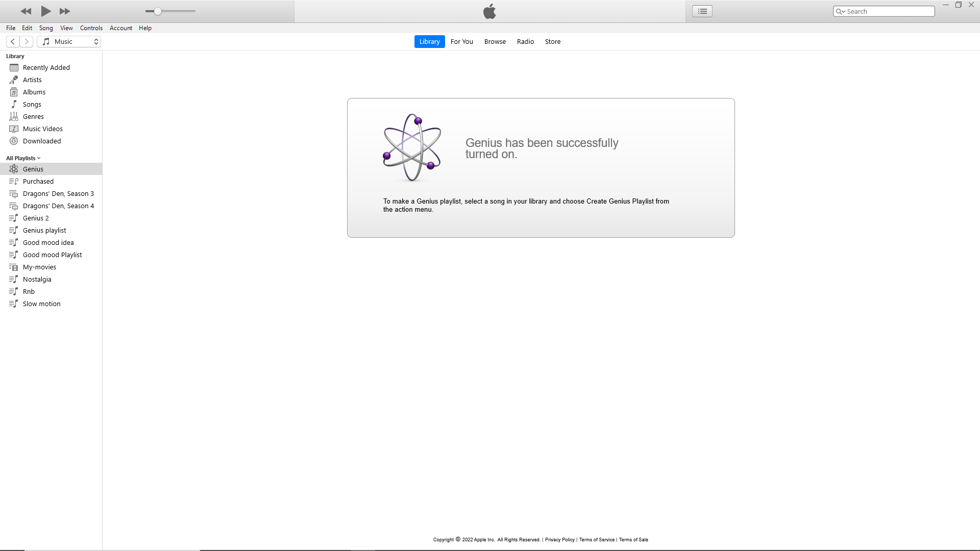Collapse the All Playlists section
The image size is (980, 551).
tap(23, 158)
